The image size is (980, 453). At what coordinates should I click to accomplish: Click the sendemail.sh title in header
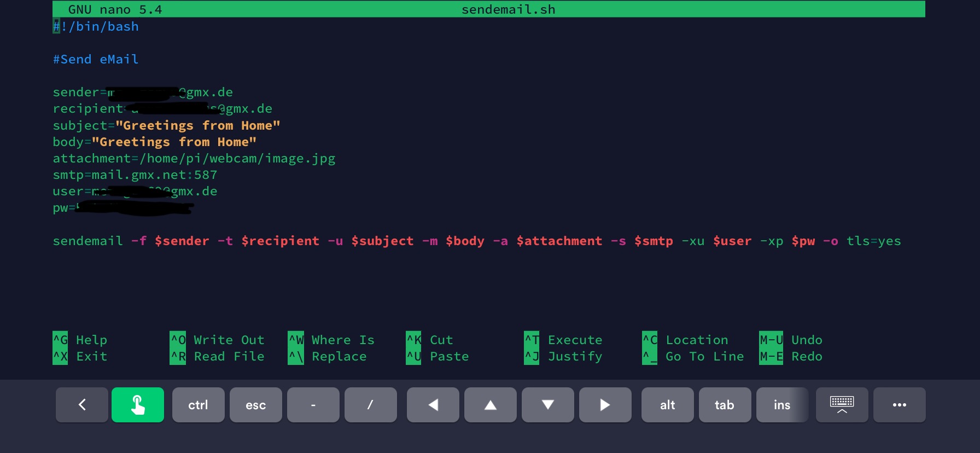pos(509,9)
